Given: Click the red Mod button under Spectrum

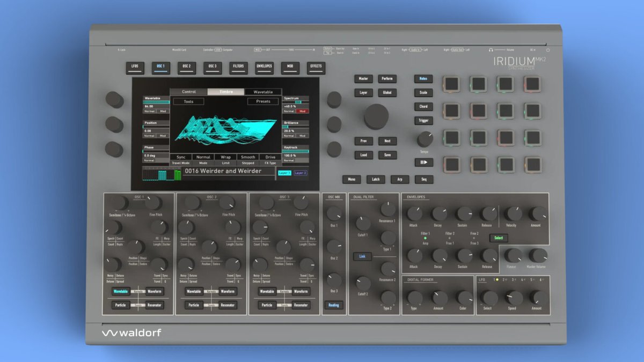Looking at the screenshot, I should point(303,111).
